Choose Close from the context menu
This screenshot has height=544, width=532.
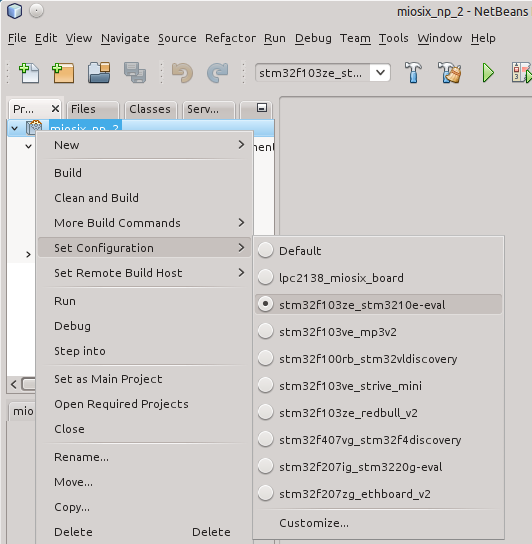[x=144, y=429]
